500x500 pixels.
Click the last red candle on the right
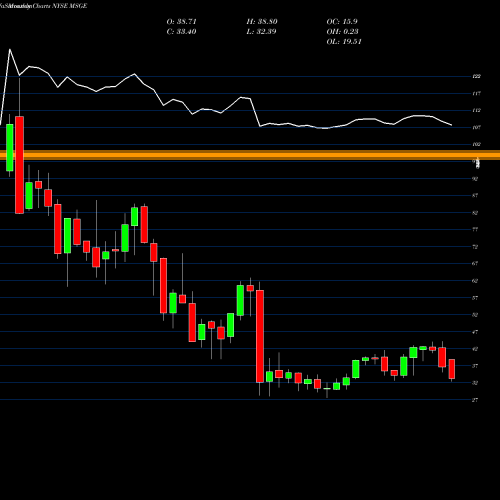coord(452,369)
